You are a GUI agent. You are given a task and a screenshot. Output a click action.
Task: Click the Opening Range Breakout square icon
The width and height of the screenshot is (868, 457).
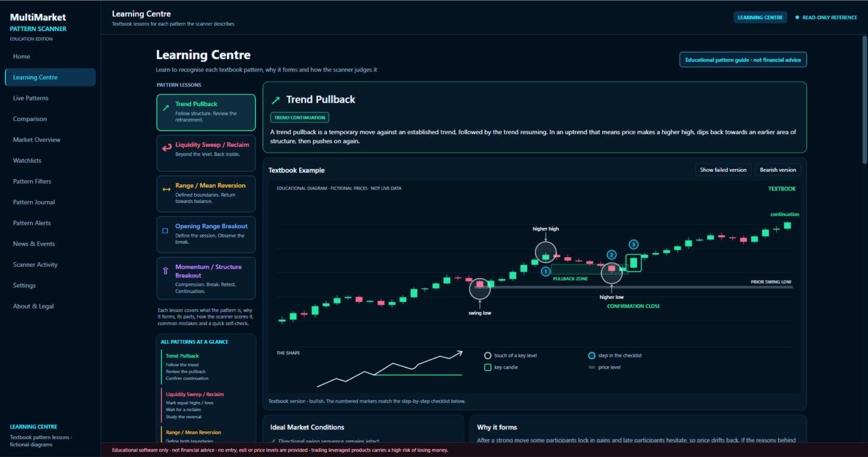[165, 230]
